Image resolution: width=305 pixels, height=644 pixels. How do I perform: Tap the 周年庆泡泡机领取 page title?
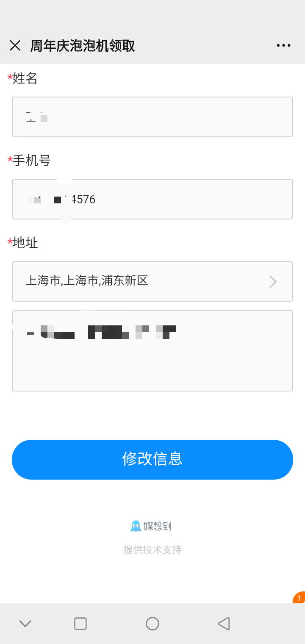83,46
